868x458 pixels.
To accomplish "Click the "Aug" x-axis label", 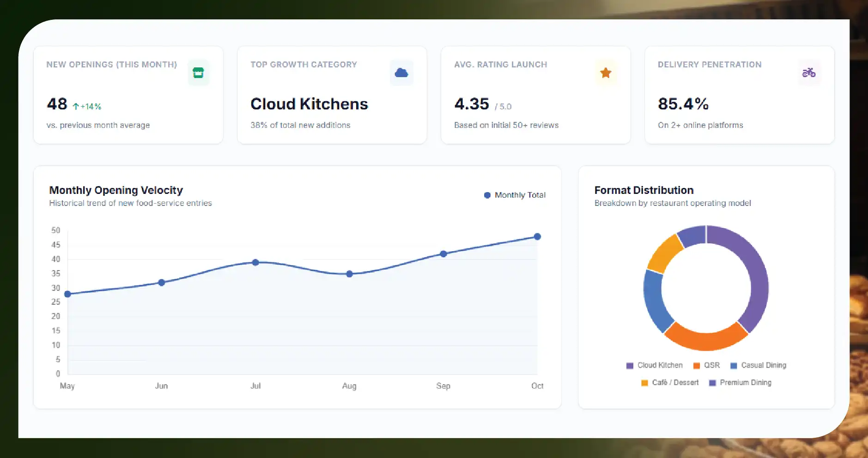I will pyautogui.click(x=349, y=386).
